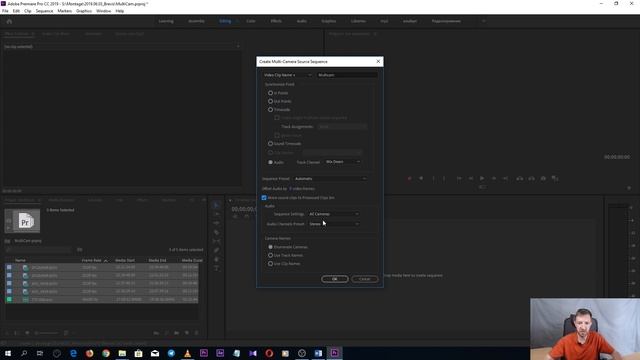
Task: Sort clips by the Frame Rate column
Action: point(91,260)
